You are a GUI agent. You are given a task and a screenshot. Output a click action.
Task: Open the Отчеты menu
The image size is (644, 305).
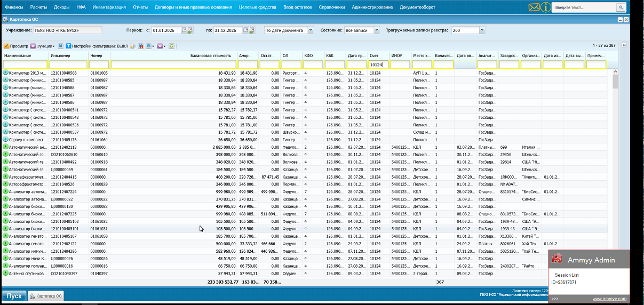(x=140, y=7)
